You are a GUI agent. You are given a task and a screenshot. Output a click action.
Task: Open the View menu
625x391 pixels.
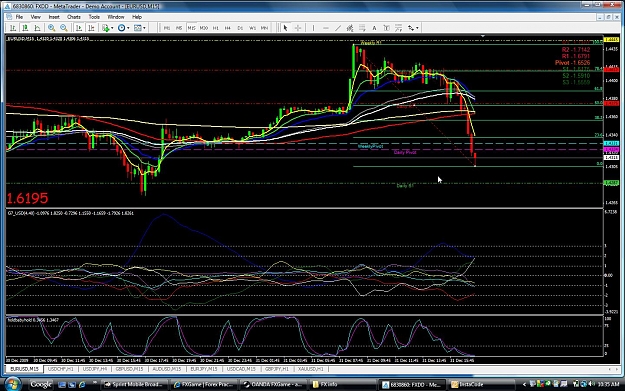[x=35, y=17]
